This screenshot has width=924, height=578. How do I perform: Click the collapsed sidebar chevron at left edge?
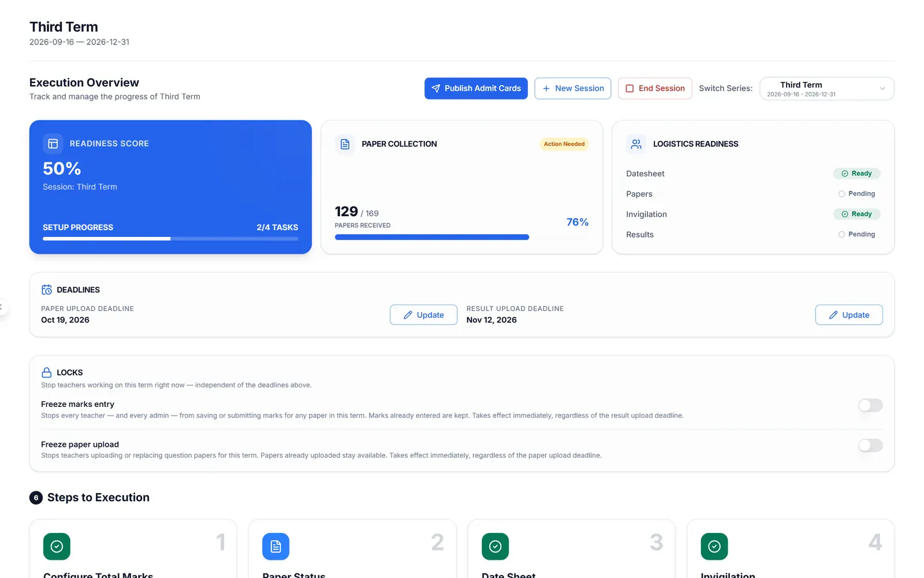point(2,307)
